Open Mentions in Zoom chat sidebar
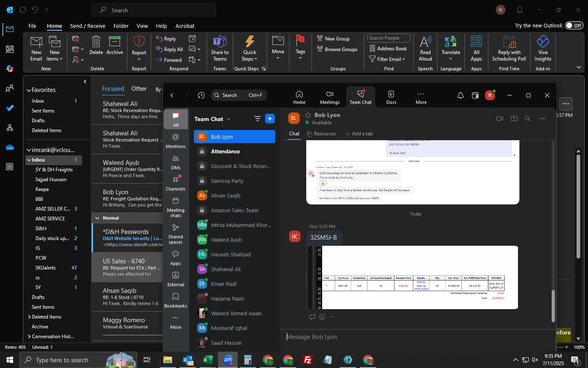Screen dimensions: 588x368 176,141
